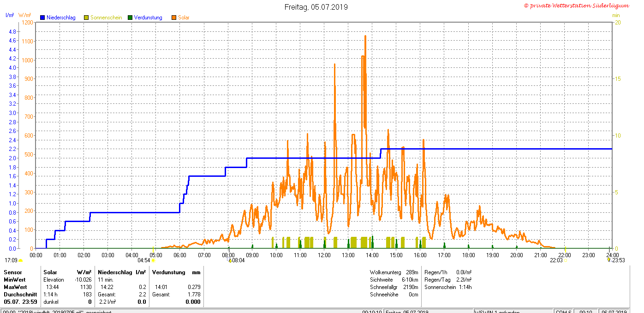
Task: Click the W/m² axis unit label at top
Action: click(25, 15)
